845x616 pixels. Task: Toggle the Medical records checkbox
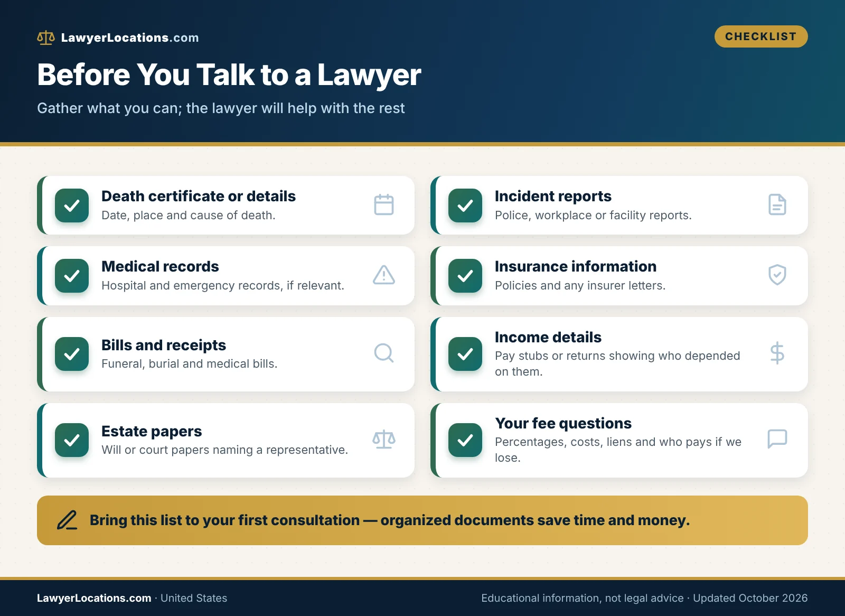(72, 276)
